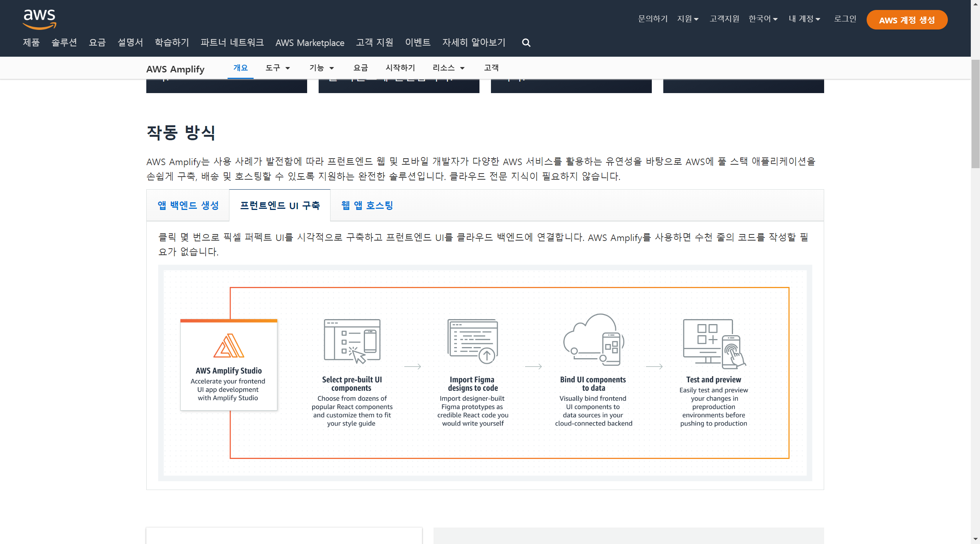This screenshot has width=980, height=544.
Task: Click the AWS logo
Action: coord(39,19)
